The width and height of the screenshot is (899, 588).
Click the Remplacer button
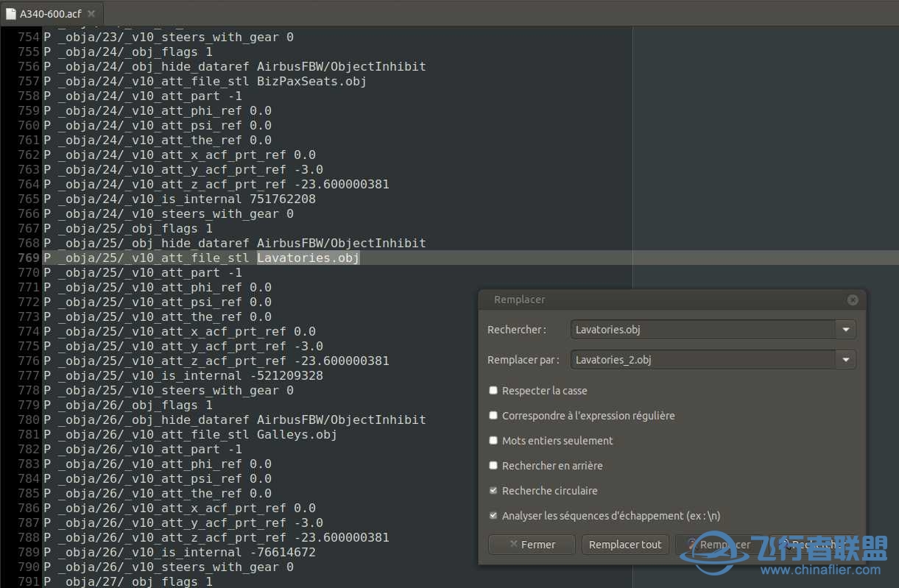click(x=720, y=545)
